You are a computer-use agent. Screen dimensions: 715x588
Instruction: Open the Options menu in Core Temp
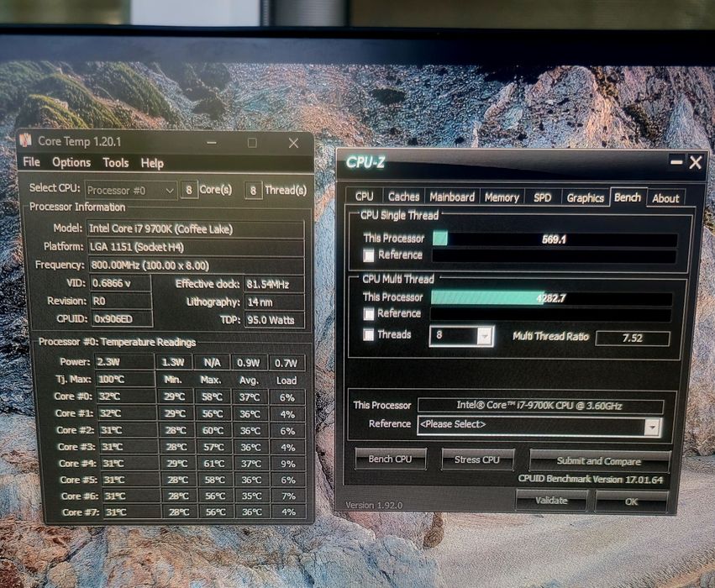point(71,162)
